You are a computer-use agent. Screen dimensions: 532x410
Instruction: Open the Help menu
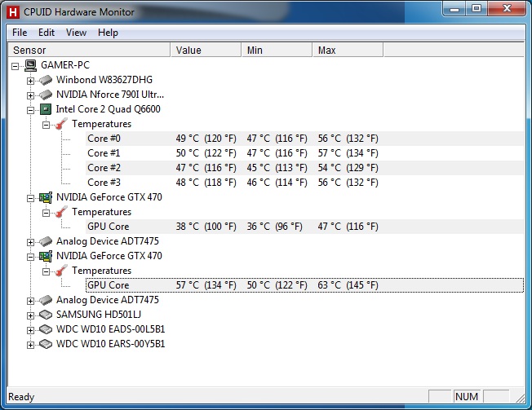pyautogui.click(x=108, y=33)
